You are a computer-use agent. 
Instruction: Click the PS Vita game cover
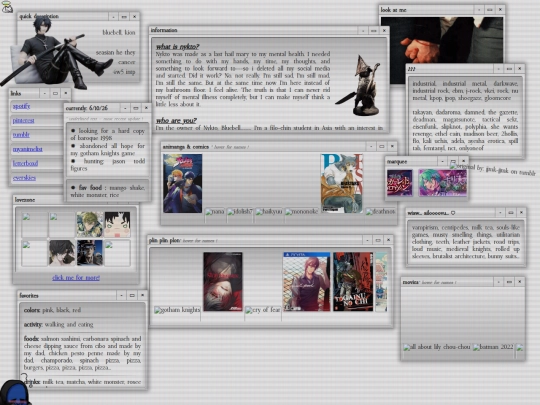coord(307,282)
